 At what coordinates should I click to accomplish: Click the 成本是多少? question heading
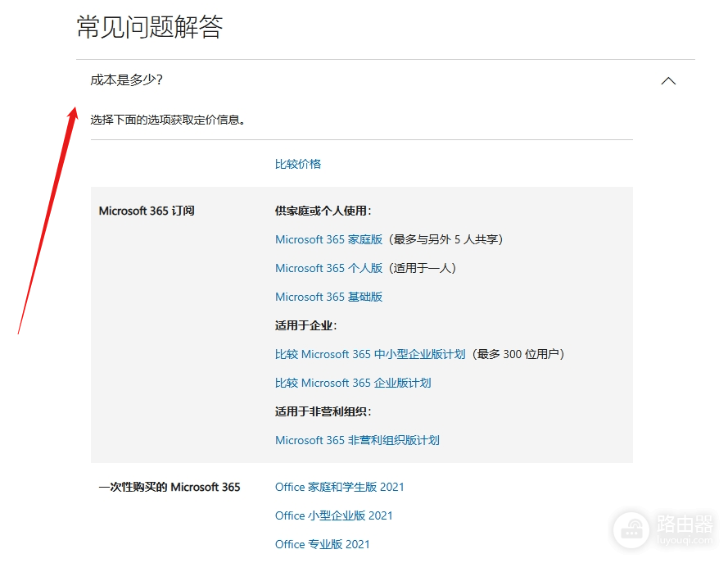coord(126,79)
